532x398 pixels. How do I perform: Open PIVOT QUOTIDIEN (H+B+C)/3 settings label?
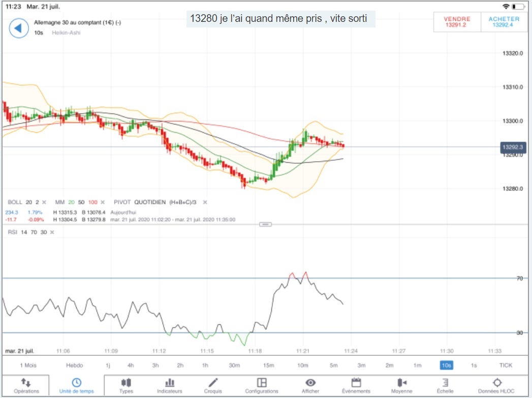point(155,202)
